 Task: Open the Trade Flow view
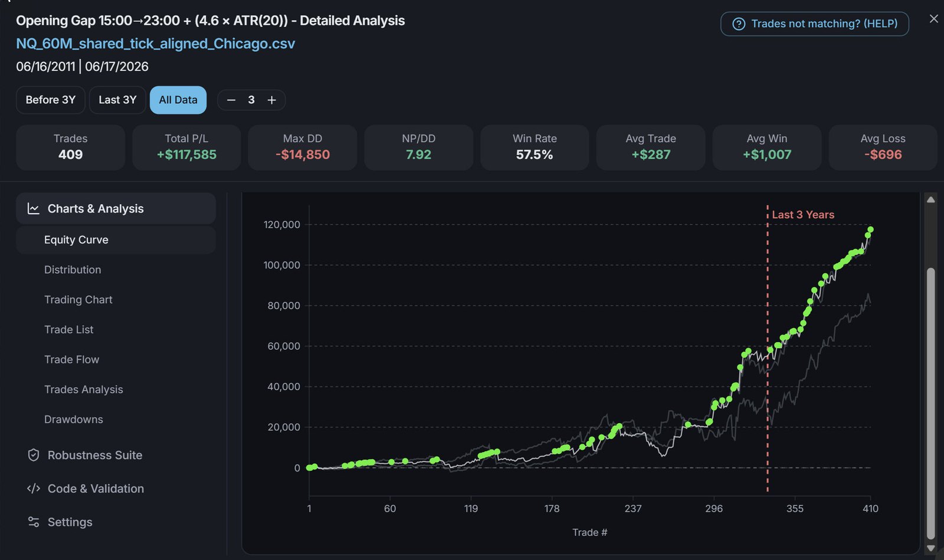(116, 359)
